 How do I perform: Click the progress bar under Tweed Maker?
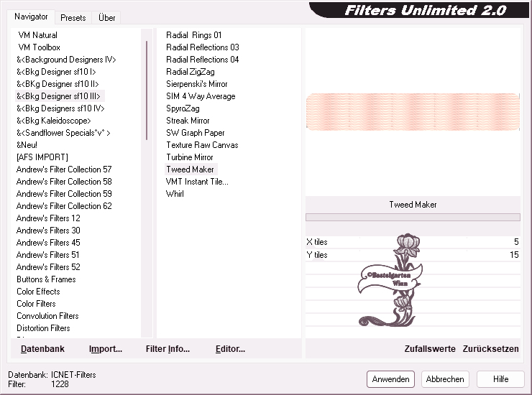pos(413,217)
